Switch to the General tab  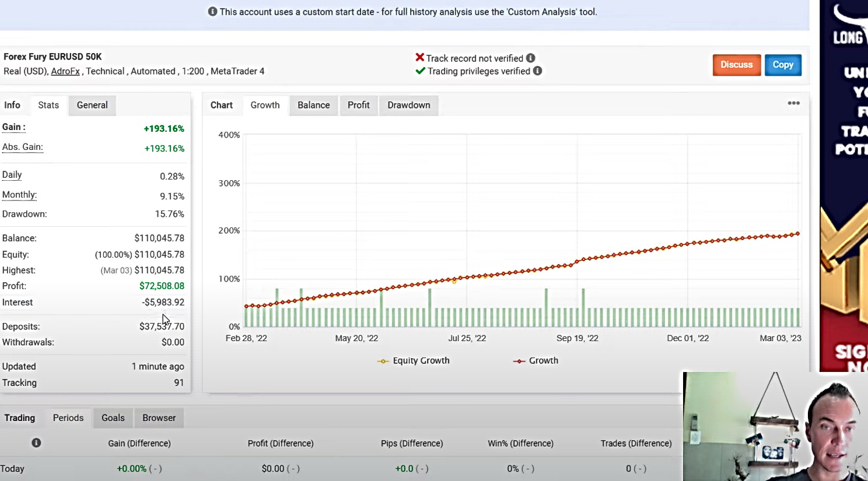coord(92,105)
